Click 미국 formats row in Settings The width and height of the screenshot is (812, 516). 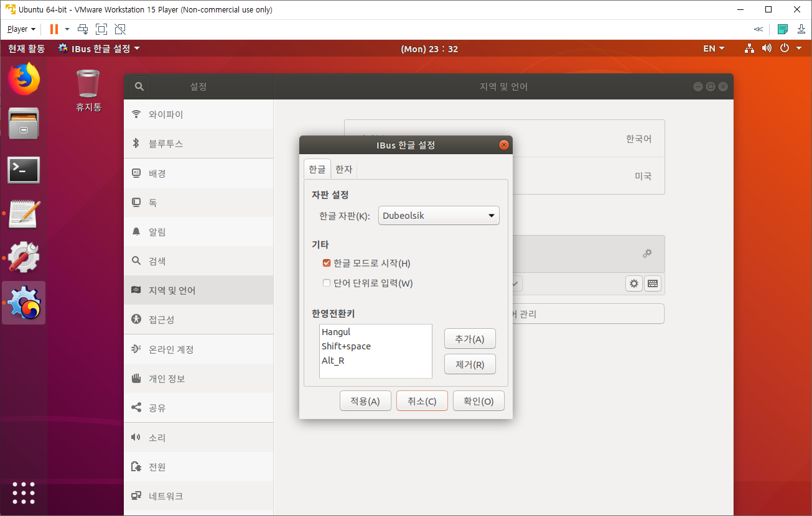click(505, 176)
